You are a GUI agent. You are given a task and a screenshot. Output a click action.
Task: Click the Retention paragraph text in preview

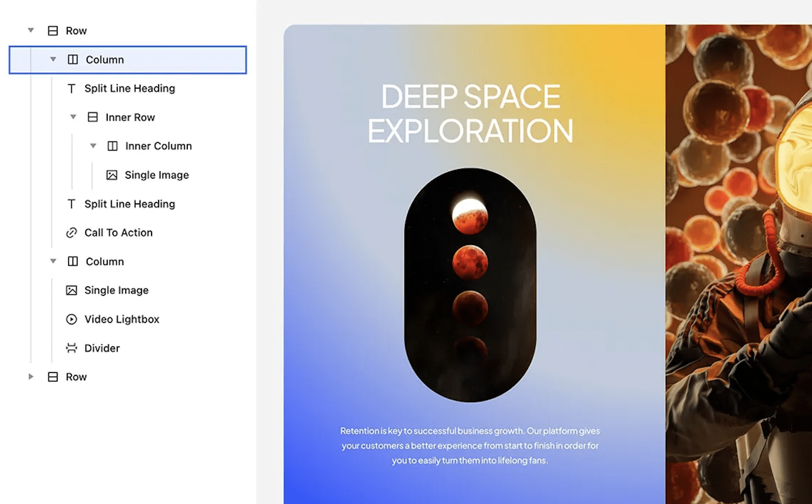click(470, 446)
